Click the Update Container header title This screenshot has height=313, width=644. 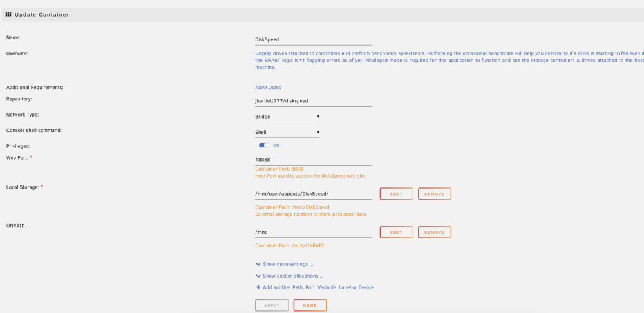[42, 15]
